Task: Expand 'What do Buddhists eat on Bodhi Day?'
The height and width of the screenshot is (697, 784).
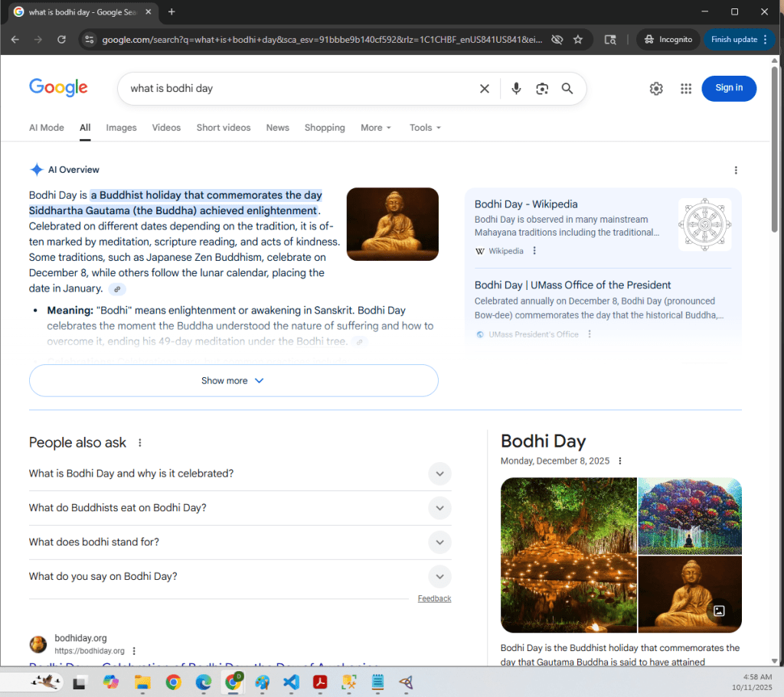Action: [439, 508]
